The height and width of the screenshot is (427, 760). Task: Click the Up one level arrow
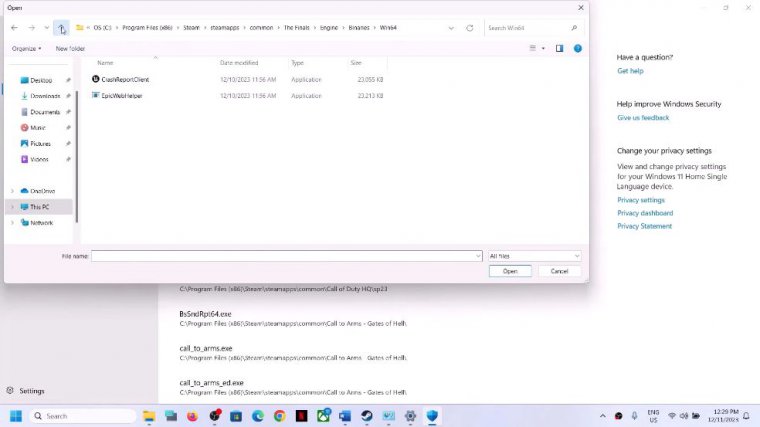[61, 28]
